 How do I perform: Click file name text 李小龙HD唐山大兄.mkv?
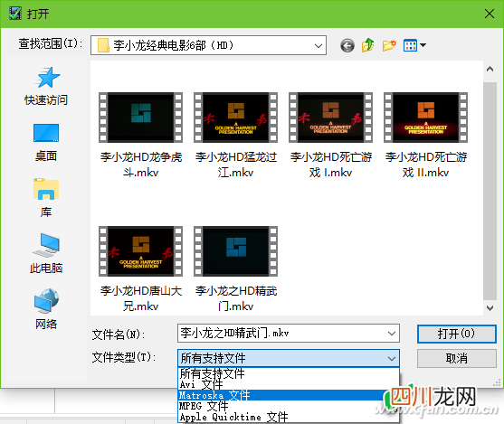141,298
